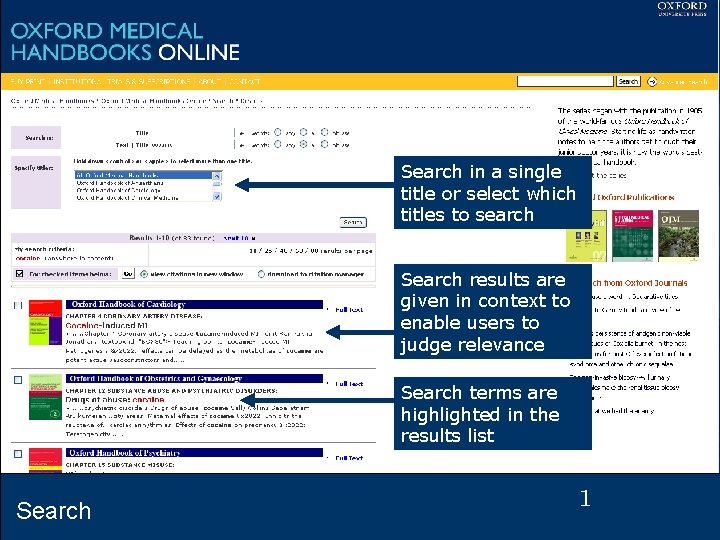Open the Oxford Handbook of Cardiology cover
This screenshot has height=540, width=720.
(45, 322)
